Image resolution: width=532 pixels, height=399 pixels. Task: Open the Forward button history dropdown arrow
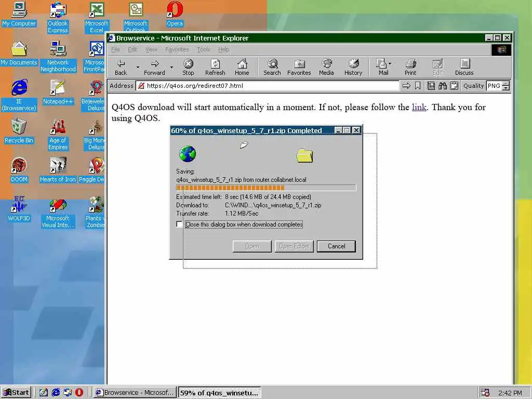(171, 67)
